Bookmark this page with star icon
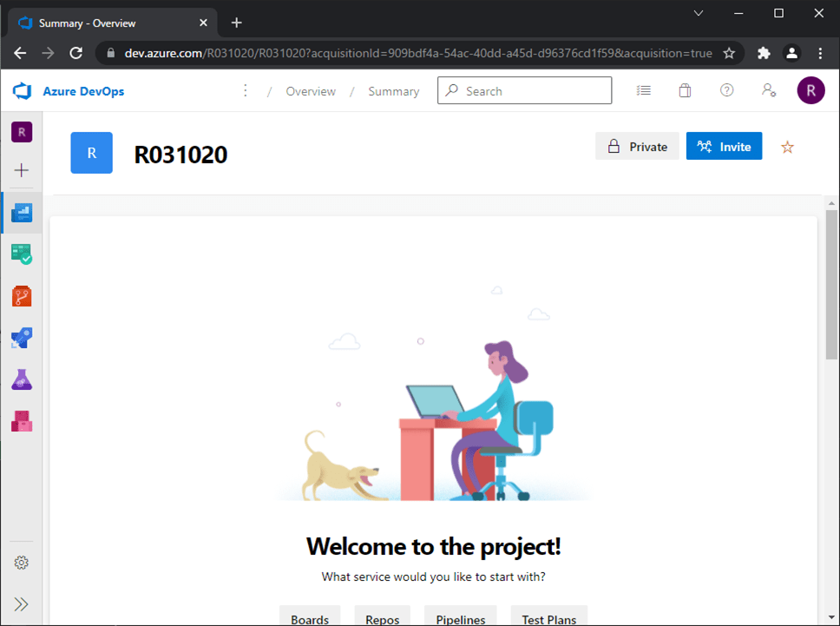 coord(729,53)
